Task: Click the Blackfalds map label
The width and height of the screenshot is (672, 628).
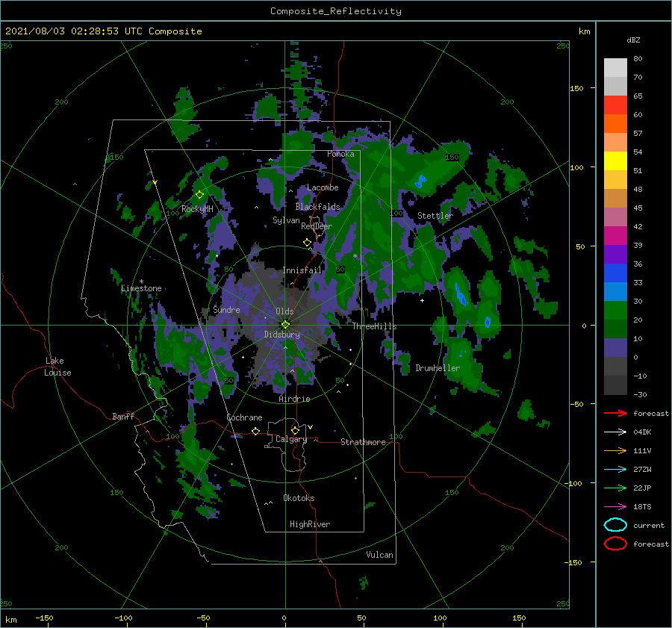Action: click(317, 207)
